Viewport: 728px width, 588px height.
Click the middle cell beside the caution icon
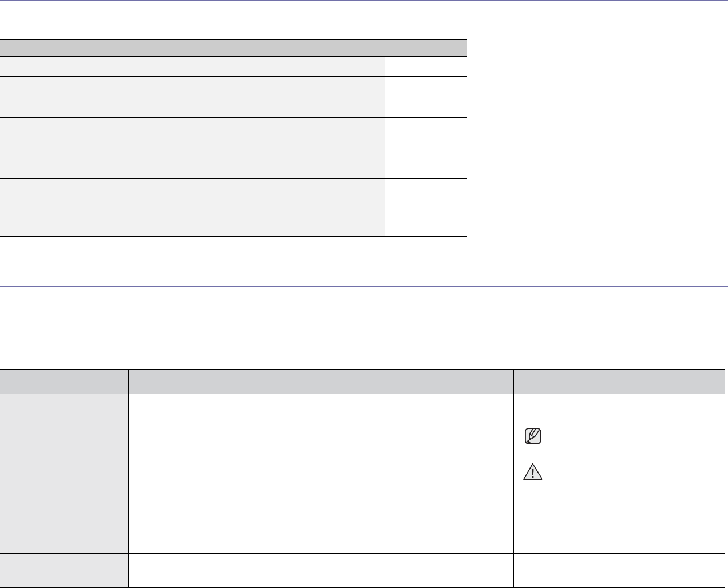(321, 469)
